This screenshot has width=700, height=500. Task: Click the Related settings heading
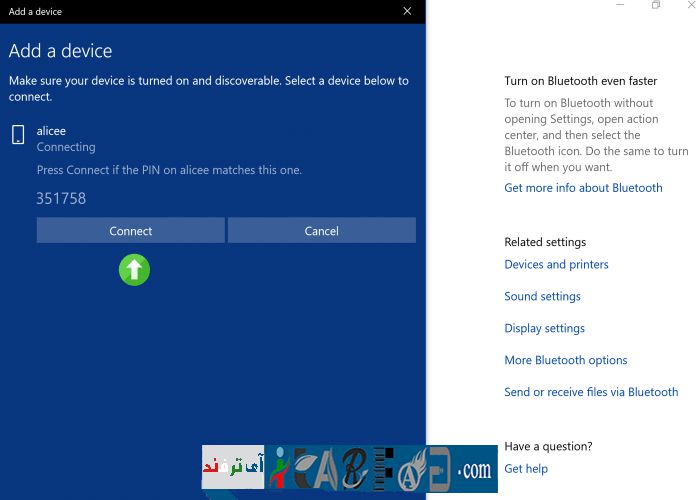point(545,242)
